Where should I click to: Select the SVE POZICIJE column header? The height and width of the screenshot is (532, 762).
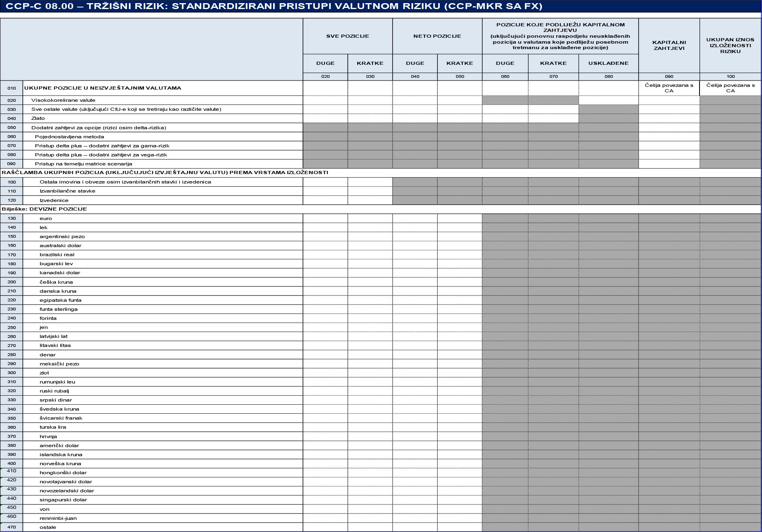347,36
